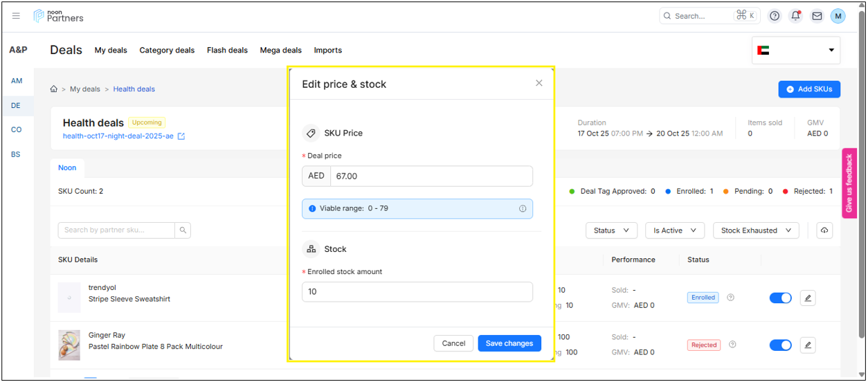Screen dimensions: 868x382
Task: Click the cloud upload icon
Action: click(x=824, y=230)
